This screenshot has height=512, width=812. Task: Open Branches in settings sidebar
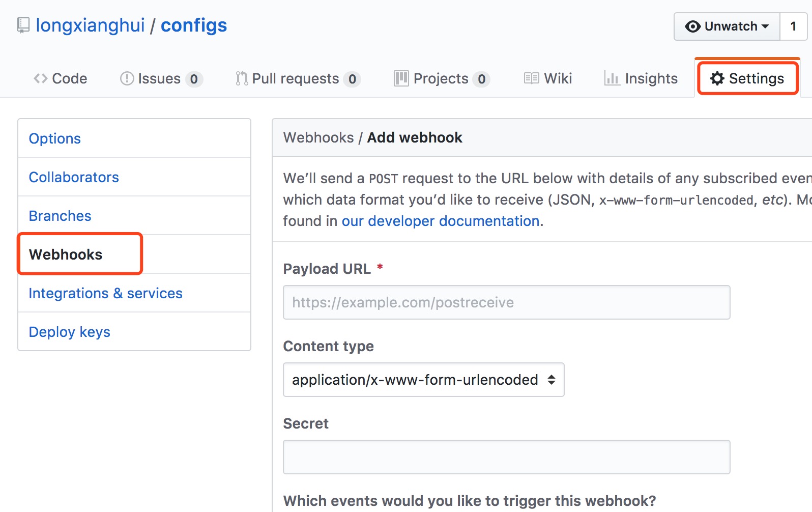tap(134, 216)
